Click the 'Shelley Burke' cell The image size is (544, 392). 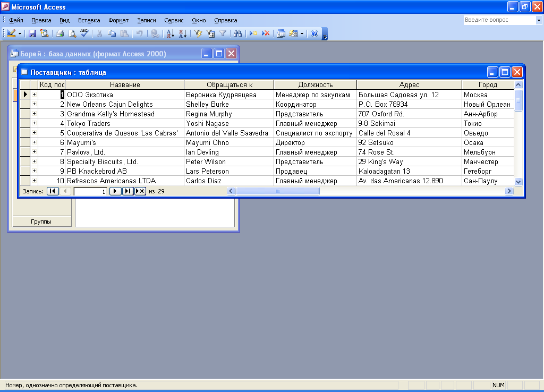[x=229, y=104]
